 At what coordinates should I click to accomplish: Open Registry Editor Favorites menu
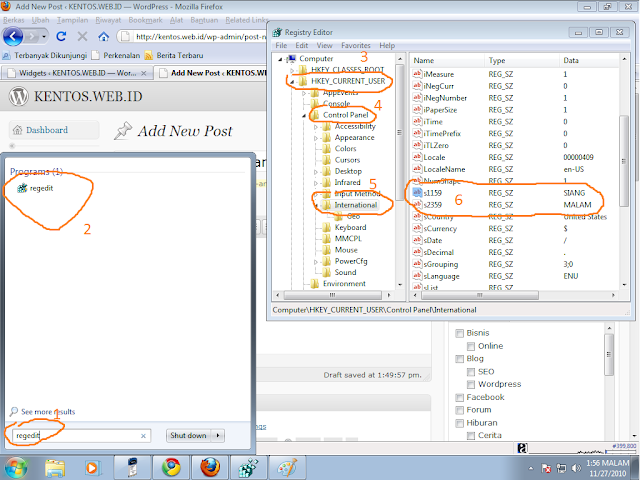(356, 46)
